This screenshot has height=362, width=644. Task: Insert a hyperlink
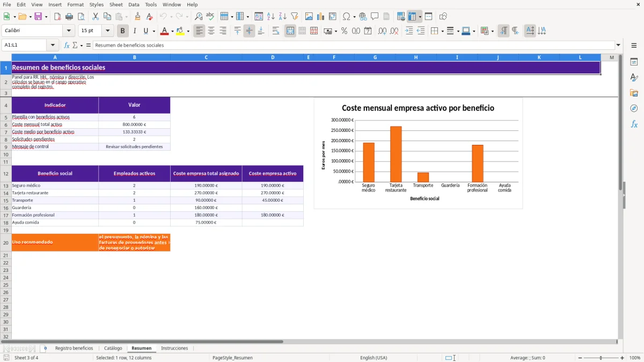click(363, 17)
